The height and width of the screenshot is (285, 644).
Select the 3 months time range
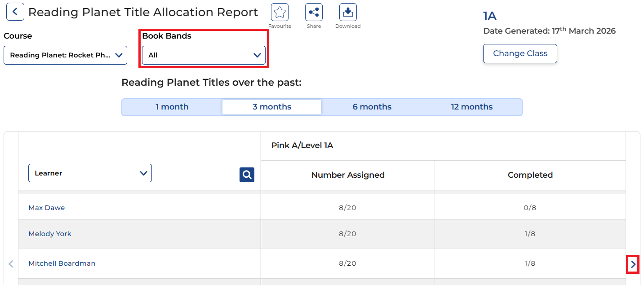point(272,107)
